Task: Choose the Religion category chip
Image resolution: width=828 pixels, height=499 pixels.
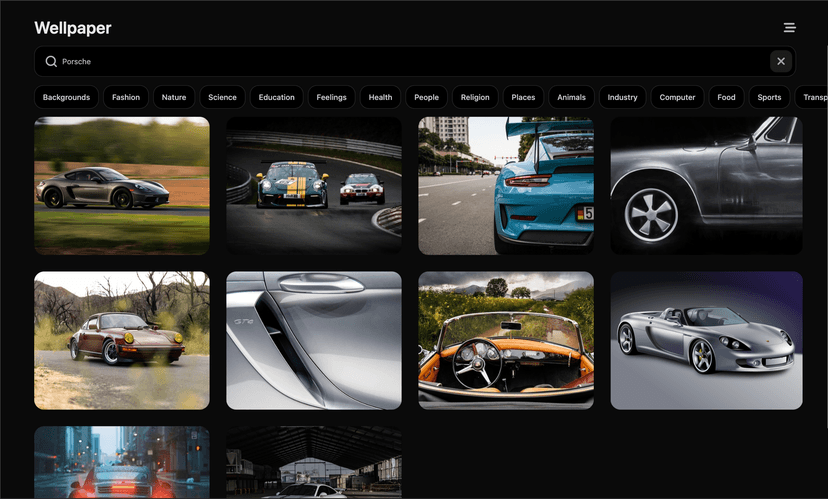Action: (475, 97)
